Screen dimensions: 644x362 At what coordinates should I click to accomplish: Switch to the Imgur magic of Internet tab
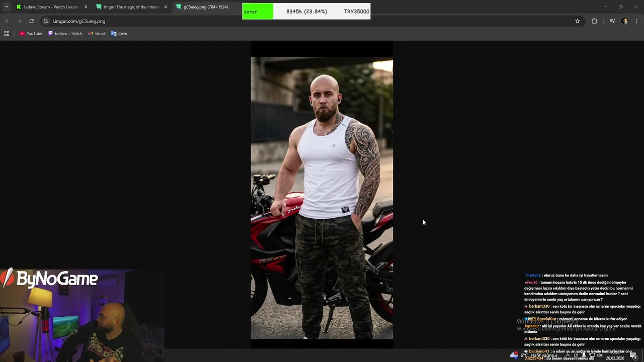132,7
